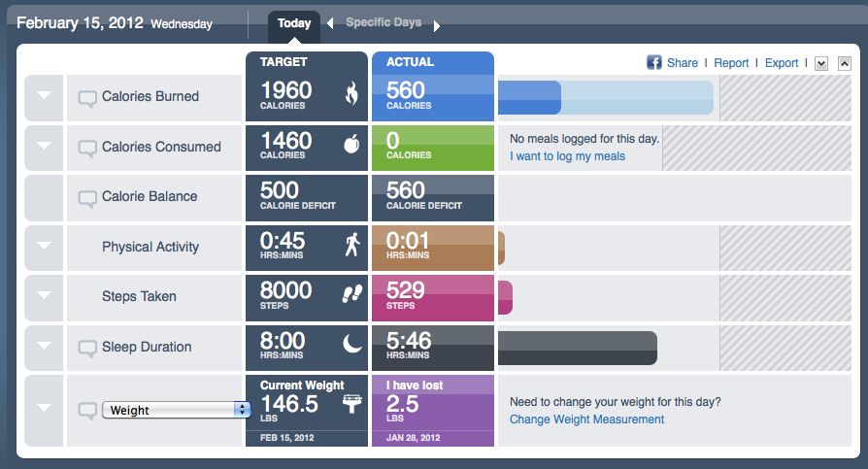Expand the Steps Taken row arrow
868x469 pixels.
[43, 296]
